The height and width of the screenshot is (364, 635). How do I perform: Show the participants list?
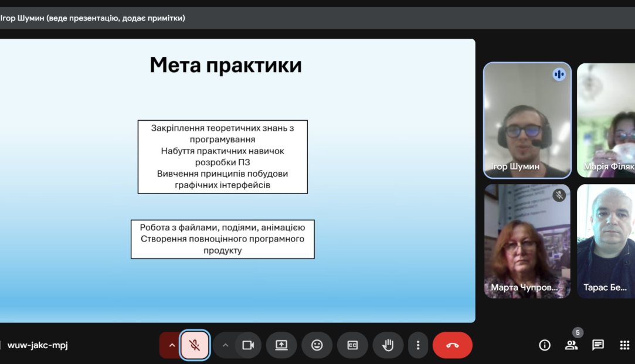tap(572, 345)
